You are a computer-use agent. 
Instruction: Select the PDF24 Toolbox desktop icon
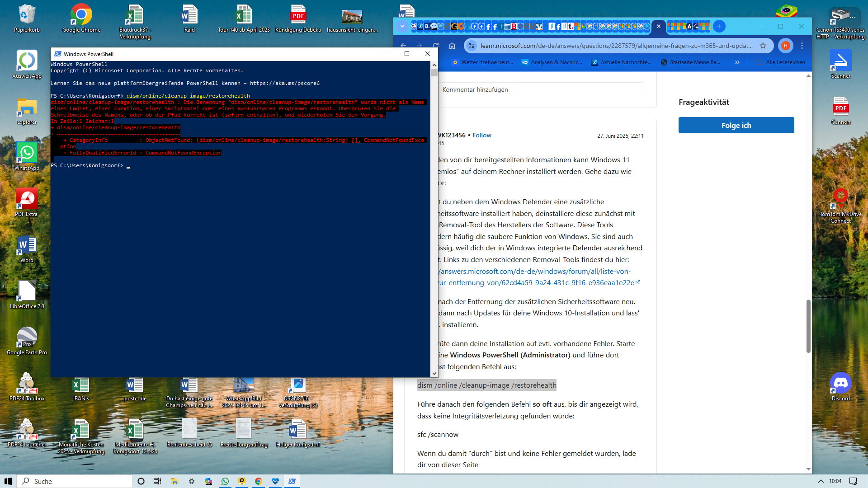pyautogui.click(x=27, y=387)
